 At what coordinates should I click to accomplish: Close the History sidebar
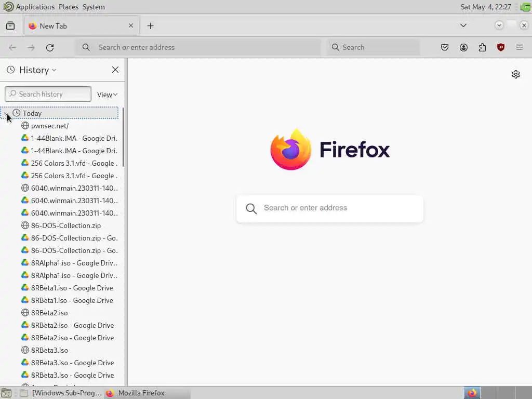(115, 70)
